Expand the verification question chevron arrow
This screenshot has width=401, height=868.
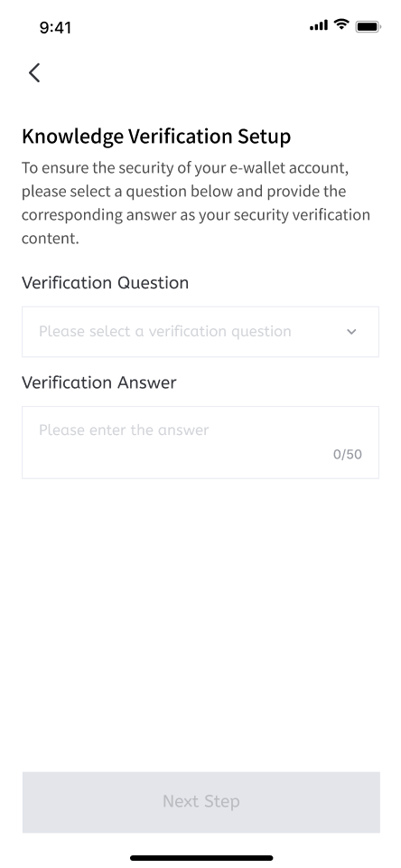point(351,332)
